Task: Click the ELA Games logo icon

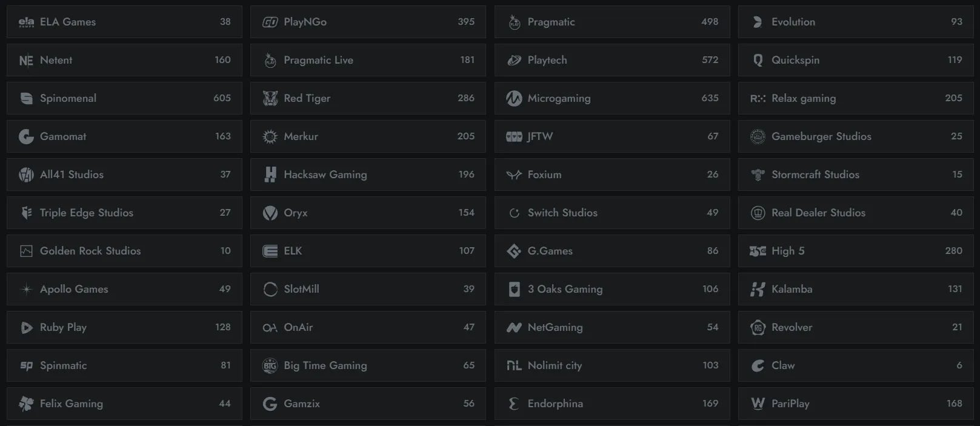Action: point(26,22)
